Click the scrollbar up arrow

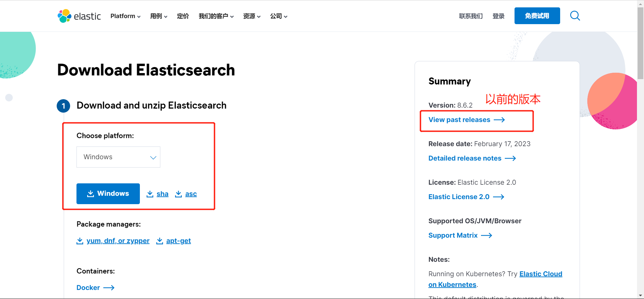(640, 3)
